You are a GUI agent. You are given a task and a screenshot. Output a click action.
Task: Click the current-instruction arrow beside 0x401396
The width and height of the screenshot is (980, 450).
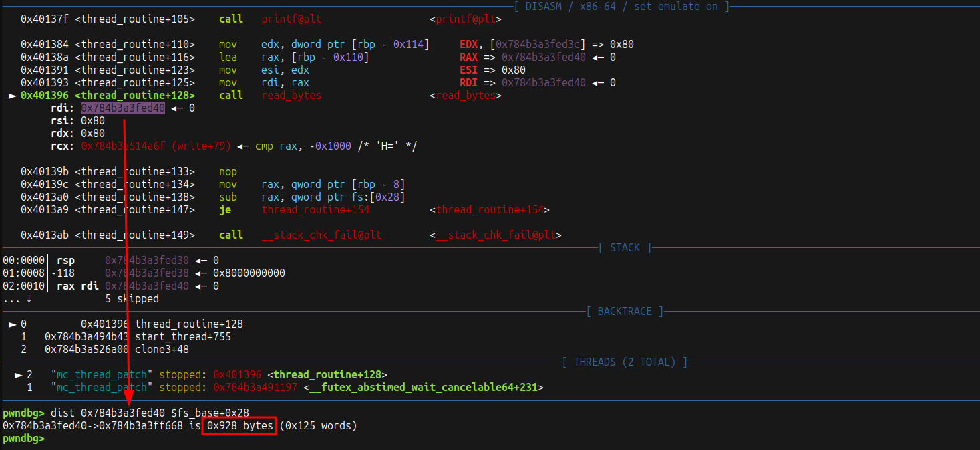[12, 96]
